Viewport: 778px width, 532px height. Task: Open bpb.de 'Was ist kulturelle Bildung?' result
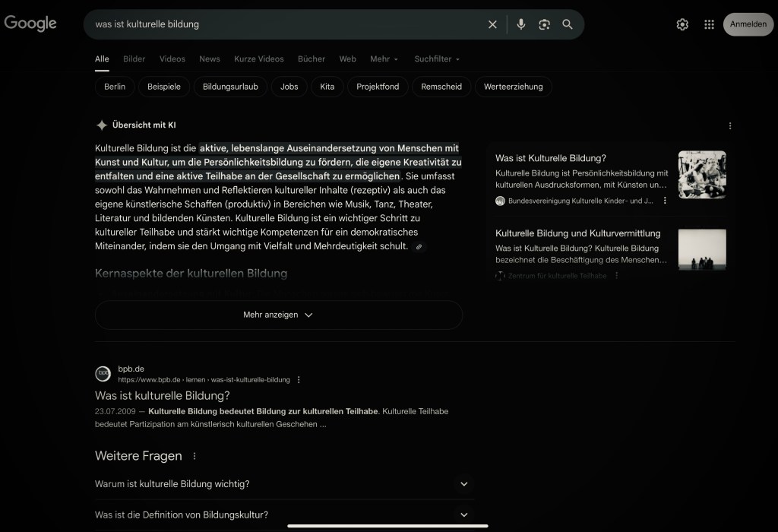point(162,396)
